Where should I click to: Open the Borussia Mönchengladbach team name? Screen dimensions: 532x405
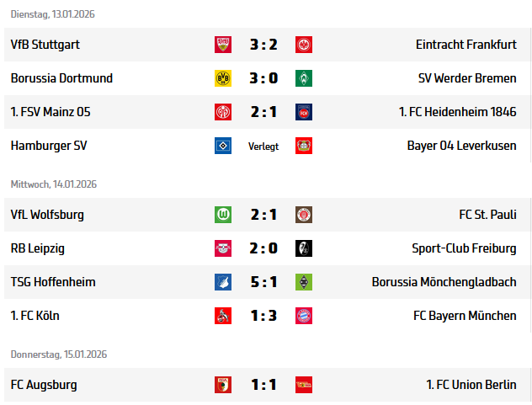tap(444, 282)
